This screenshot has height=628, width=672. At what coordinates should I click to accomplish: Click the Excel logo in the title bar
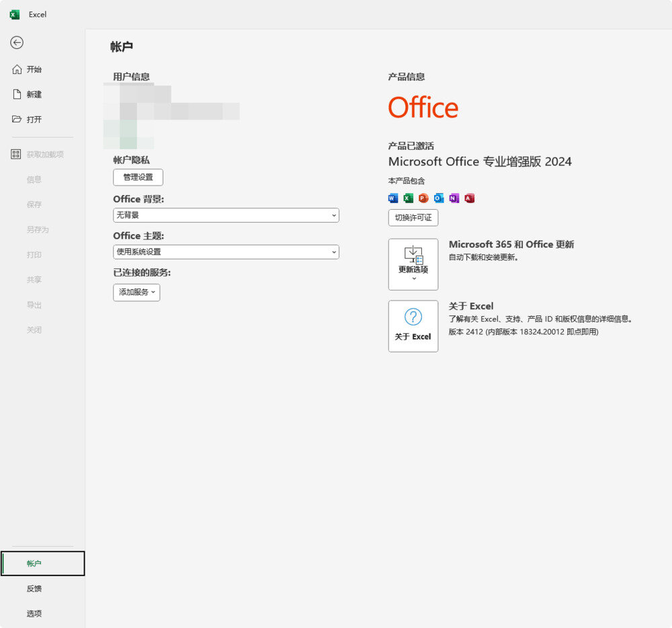pyautogui.click(x=14, y=14)
